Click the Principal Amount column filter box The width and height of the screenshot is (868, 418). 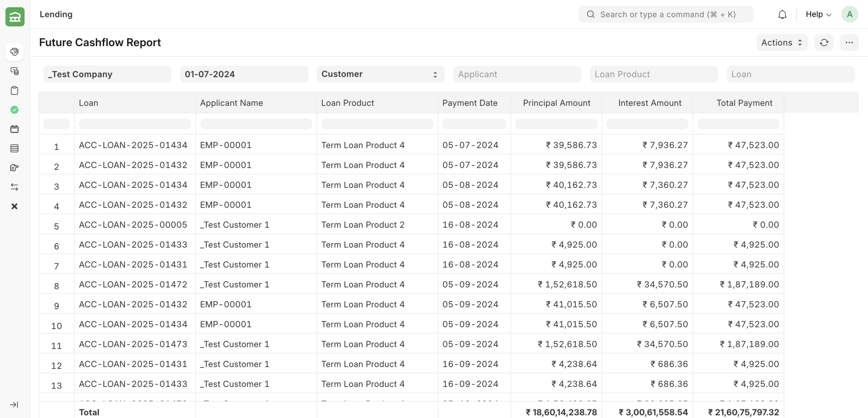[x=556, y=124]
